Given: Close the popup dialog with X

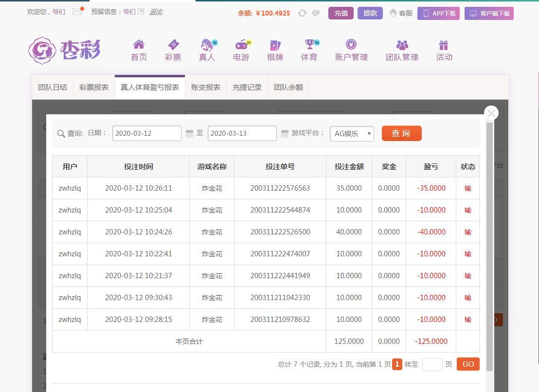Looking at the screenshot, I should tap(491, 113).
